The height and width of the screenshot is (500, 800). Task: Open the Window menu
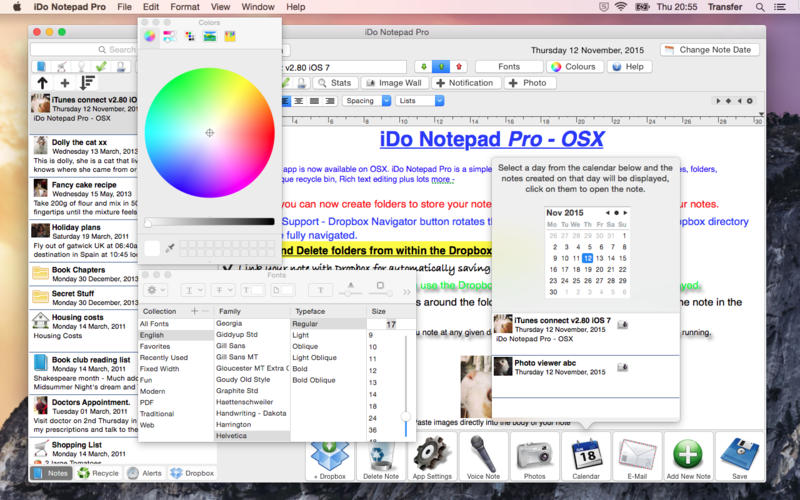coord(258,7)
